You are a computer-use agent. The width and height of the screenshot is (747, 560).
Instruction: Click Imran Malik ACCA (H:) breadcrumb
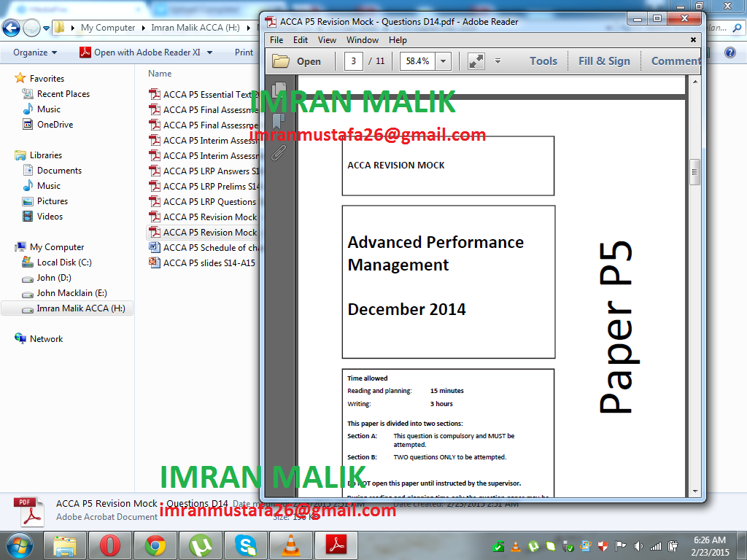click(x=196, y=28)
